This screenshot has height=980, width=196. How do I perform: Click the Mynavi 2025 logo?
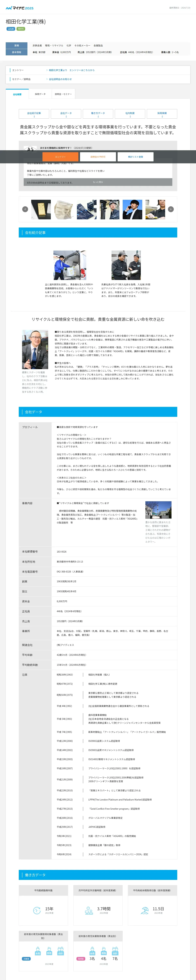point(19,8)
